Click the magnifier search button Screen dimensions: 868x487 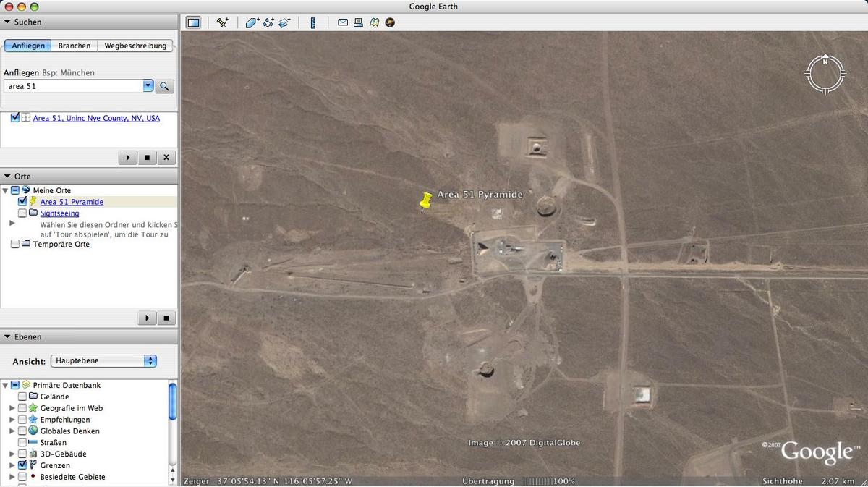[x=165, y=86]
